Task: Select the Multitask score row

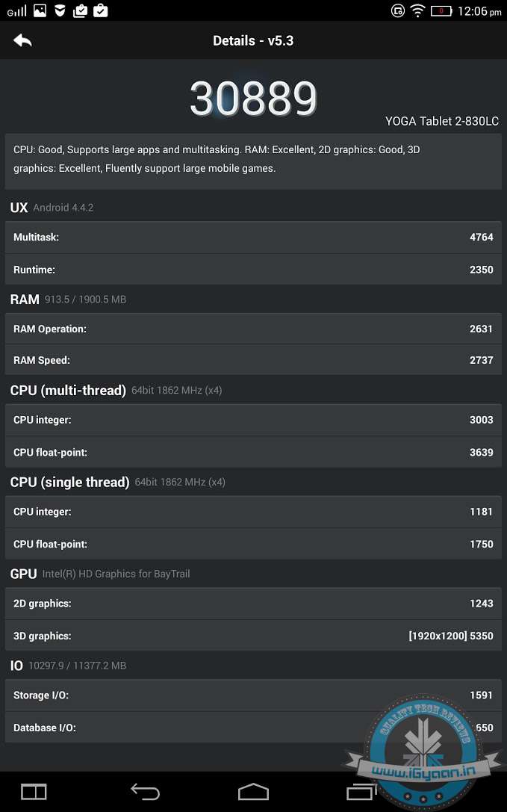Action: tap(253, 238)
